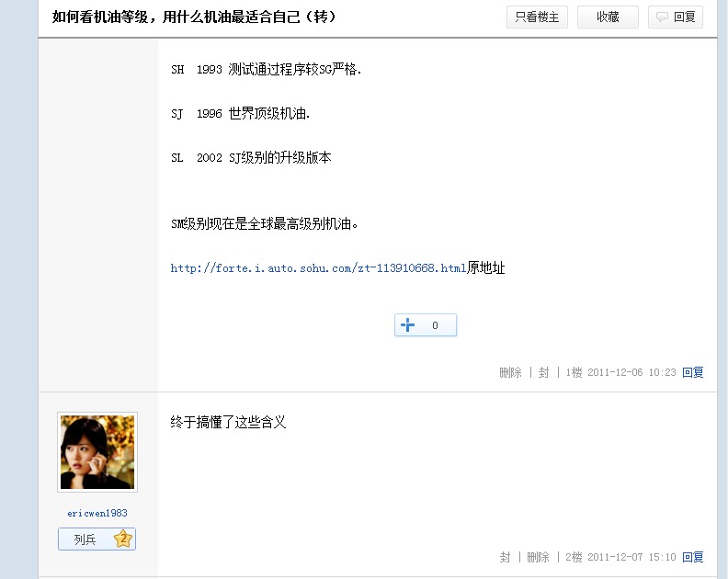Open ericwen1983's avatar picture
This screenshot has height=579, width=728.
click(97, 452)
